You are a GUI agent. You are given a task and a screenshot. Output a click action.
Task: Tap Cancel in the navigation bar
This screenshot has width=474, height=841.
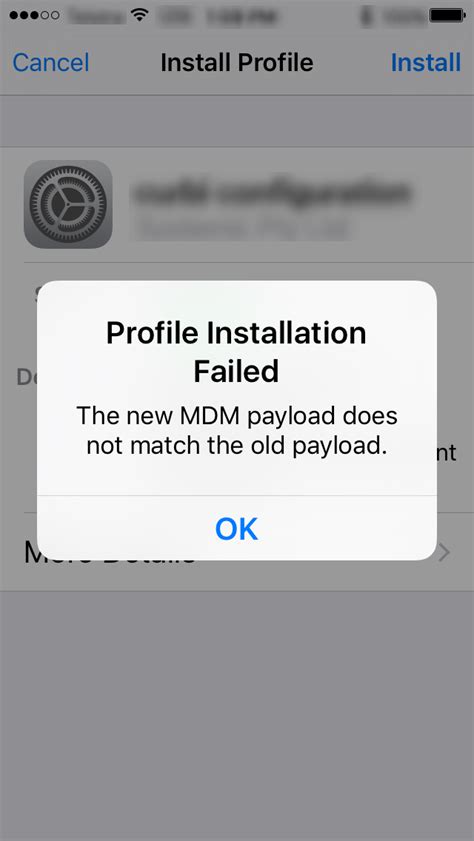click(50, 62)
